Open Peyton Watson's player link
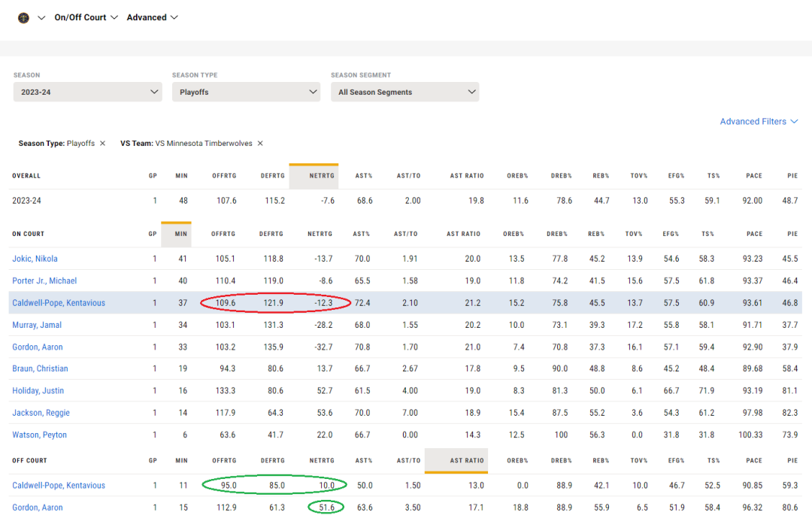This screenshot has height=515, width=812. pos(39,435)
